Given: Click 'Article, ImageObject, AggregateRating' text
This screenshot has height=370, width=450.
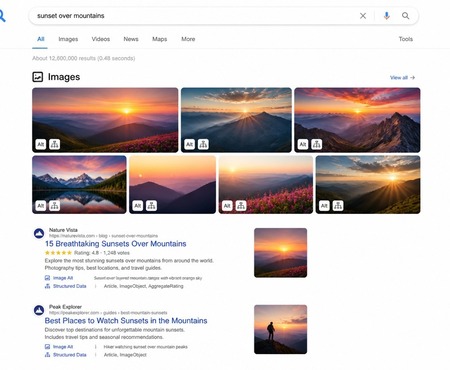Looking at the screenshot, I should [144, 286].
